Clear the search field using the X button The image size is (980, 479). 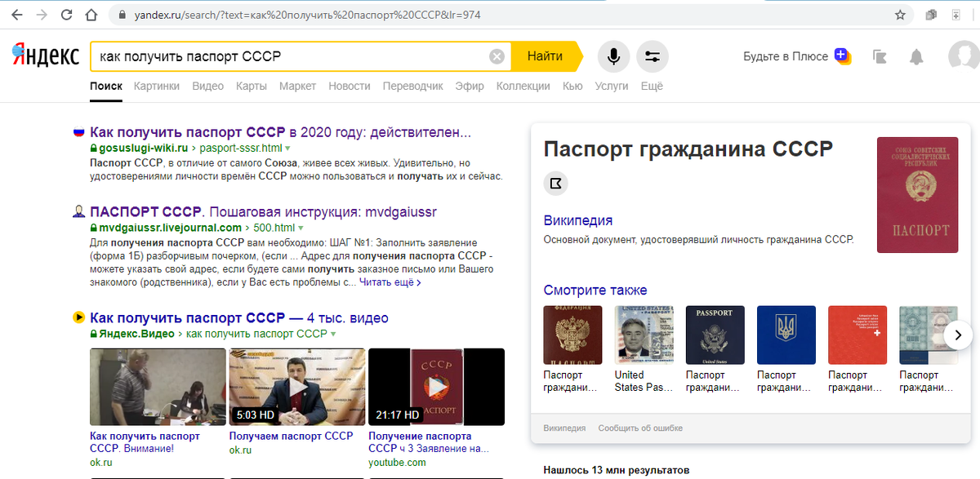tap(497, 56)
